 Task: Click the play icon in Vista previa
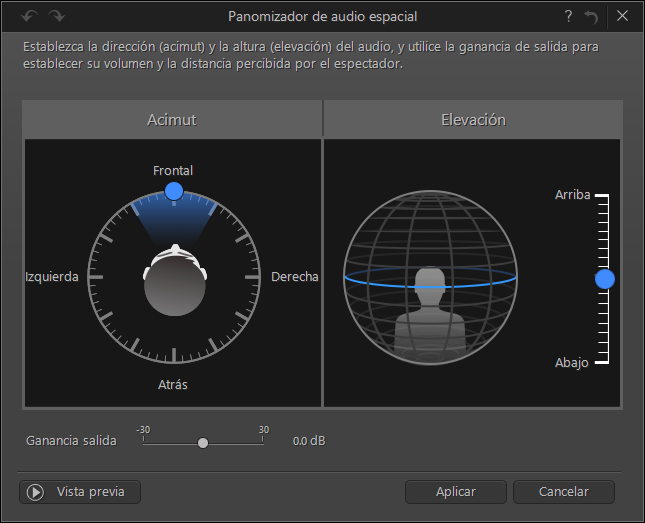coord(35,492)
